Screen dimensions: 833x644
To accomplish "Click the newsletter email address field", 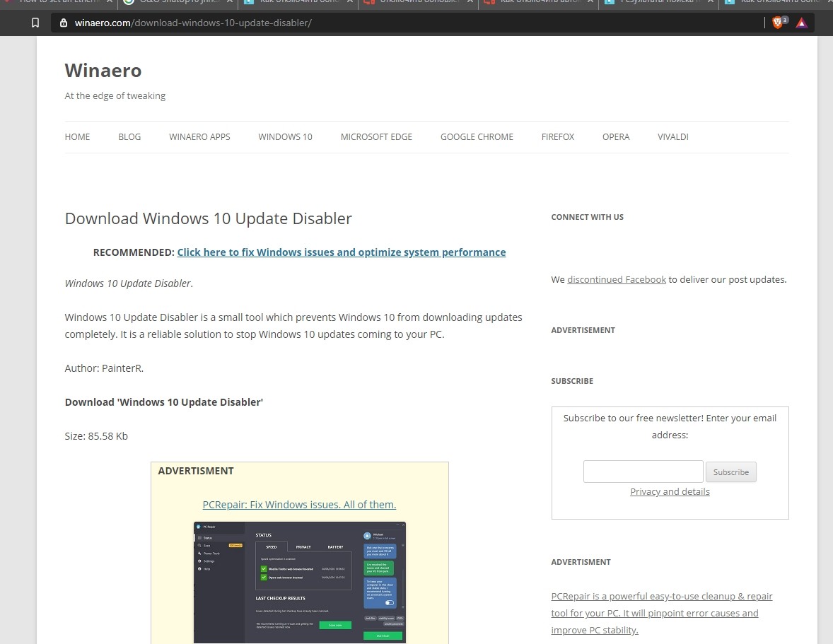I will (643, 472).
